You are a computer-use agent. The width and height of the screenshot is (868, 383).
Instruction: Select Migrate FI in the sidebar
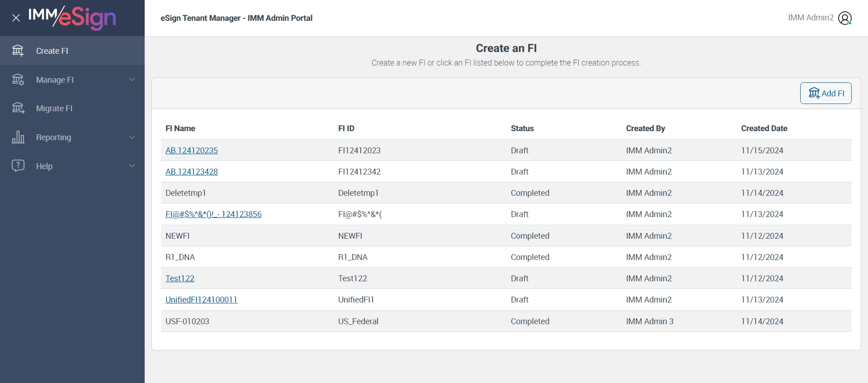pos(54,109)
